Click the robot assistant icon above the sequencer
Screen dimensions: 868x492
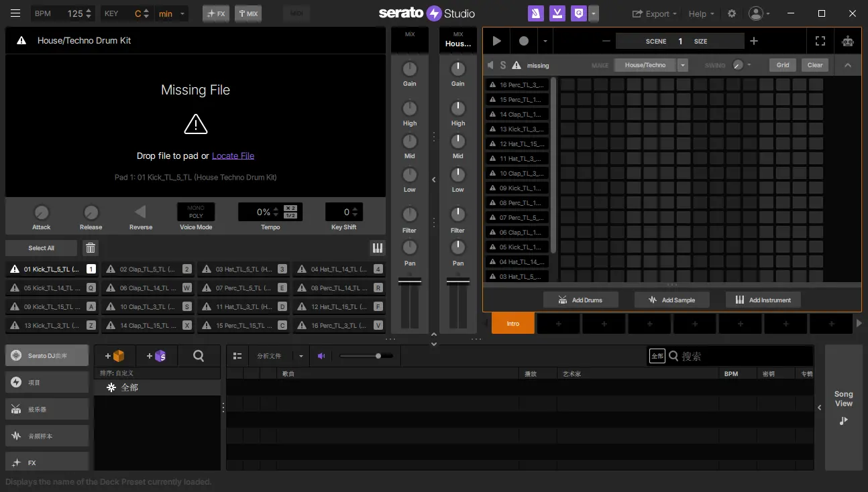(847, 41)
